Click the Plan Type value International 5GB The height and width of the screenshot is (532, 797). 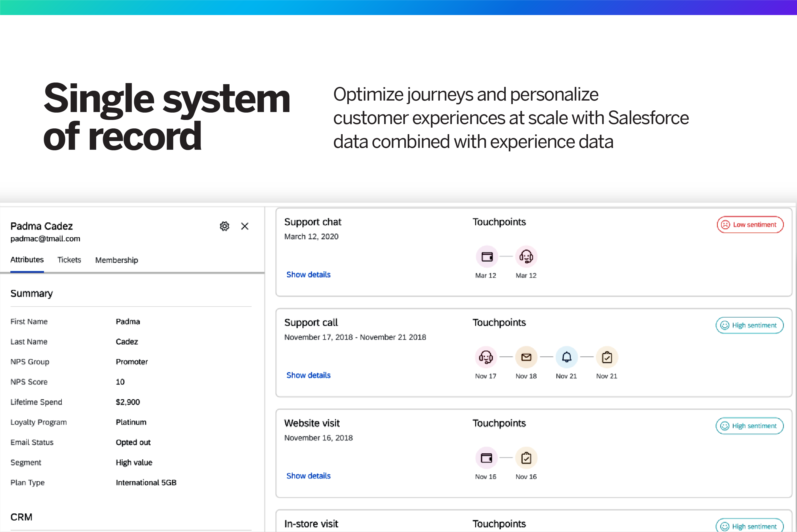click(x=146, y=483)
